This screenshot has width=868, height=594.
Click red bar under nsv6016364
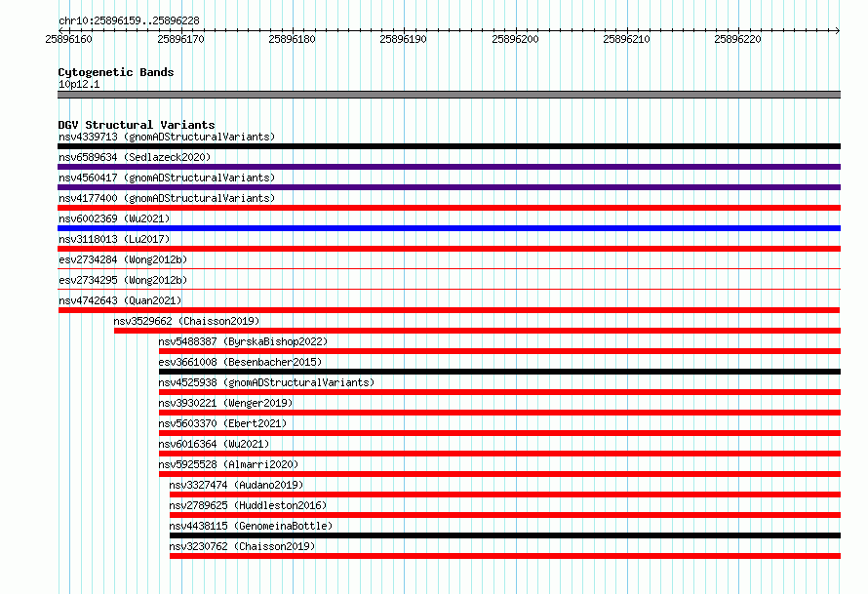click(x=500, y=454)
